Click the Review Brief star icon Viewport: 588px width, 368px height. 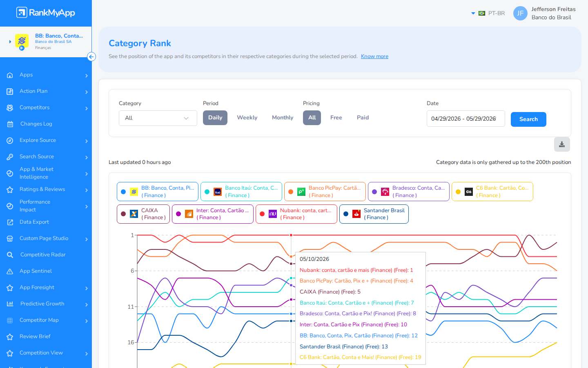point(10,337)
